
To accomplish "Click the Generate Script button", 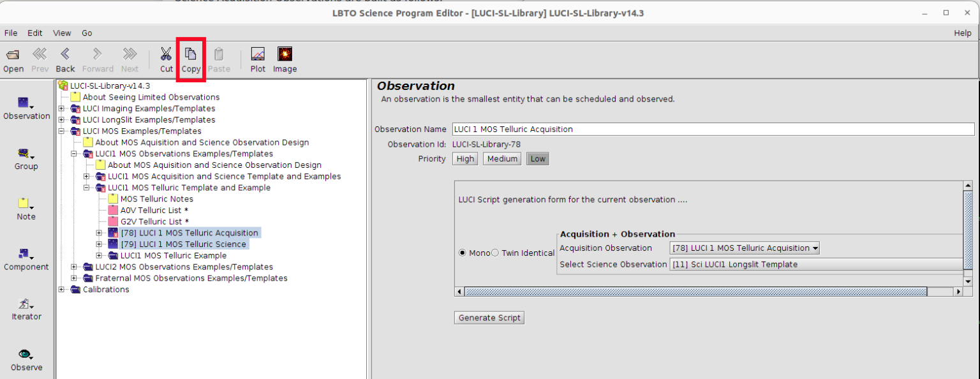I will [x=489, y=318].
